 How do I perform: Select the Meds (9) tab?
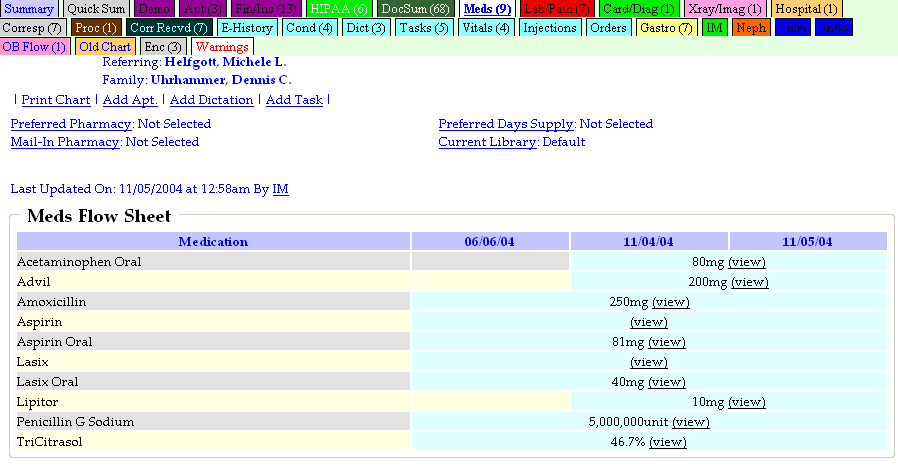click(487, 9)
